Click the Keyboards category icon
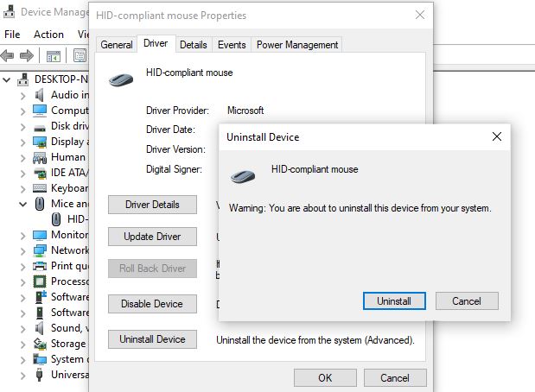This screenshot has width=535, height=392. [x=40, y=188]
